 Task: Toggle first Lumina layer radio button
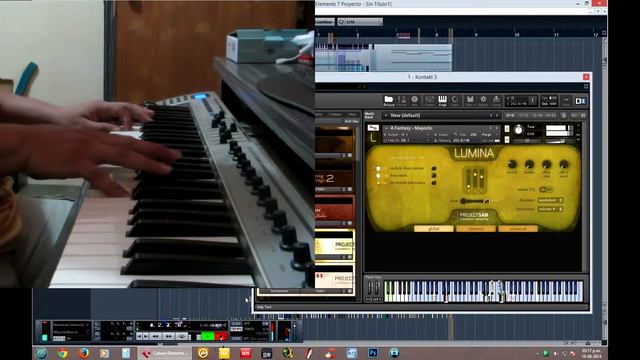click(x=378, y=168)
